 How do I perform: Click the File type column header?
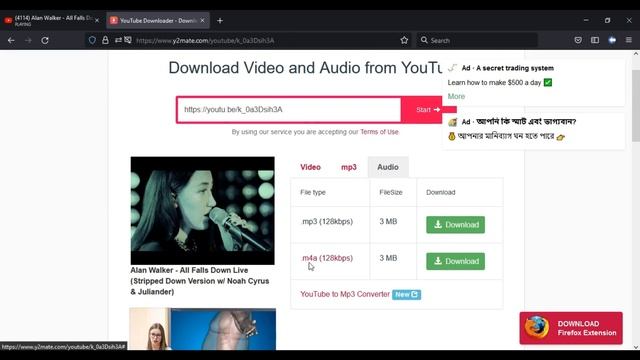(x=313, y=192)
